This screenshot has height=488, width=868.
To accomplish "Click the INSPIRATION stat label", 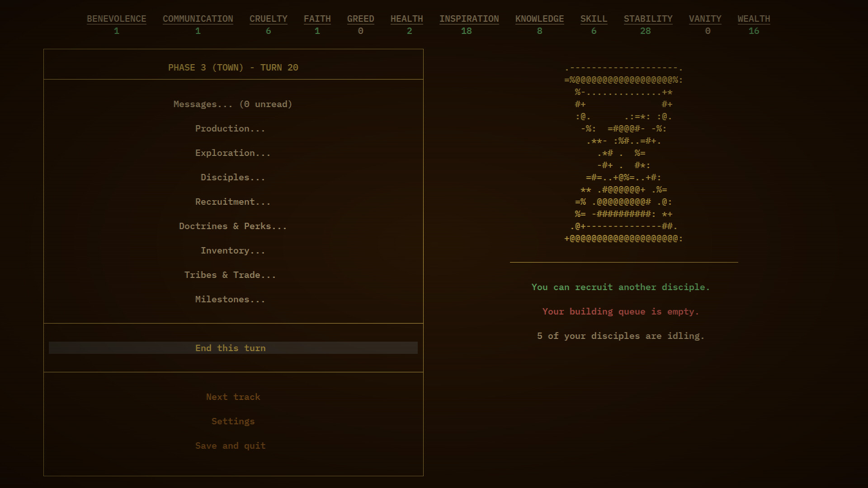I will 469,19.
